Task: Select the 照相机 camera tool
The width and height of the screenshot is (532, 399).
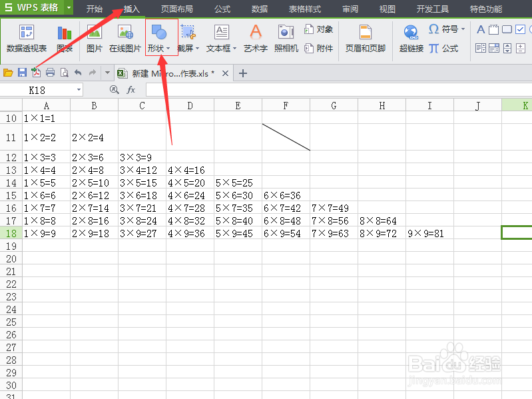Action: [286, 39]
